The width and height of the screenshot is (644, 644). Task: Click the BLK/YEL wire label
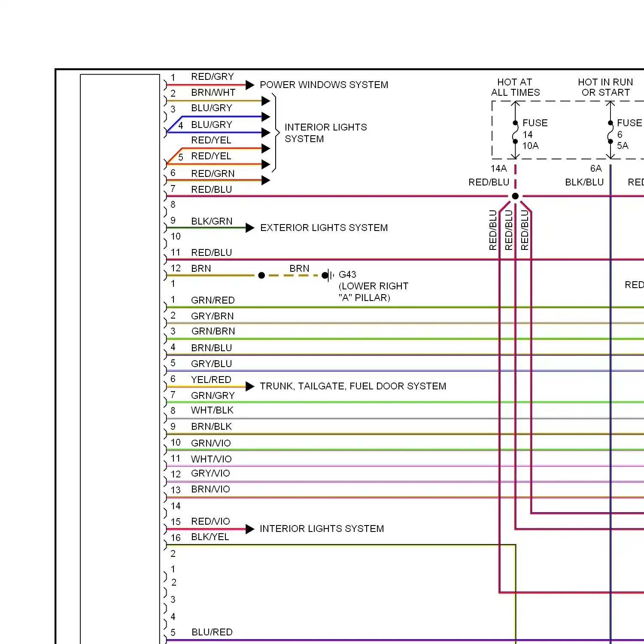(x=210, y=537)
